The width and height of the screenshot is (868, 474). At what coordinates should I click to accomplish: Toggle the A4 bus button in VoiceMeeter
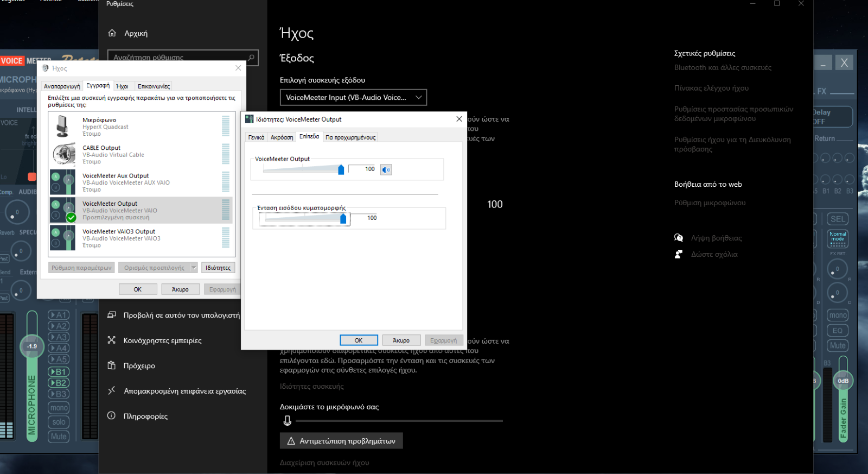59,348
